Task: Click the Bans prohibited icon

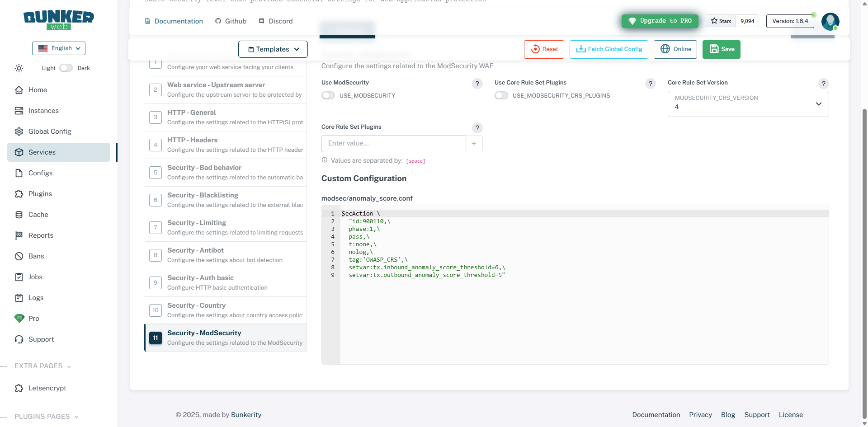Action: click(x=19, y=256)
